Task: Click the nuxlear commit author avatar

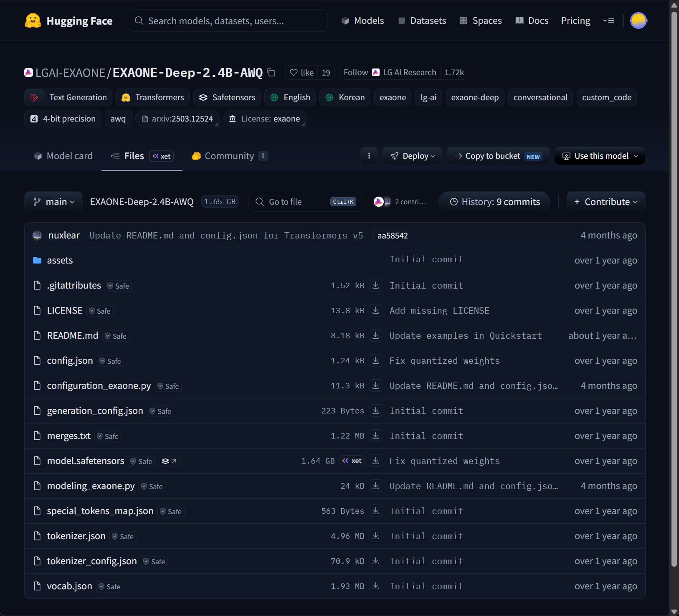Action: coord(37,236)
